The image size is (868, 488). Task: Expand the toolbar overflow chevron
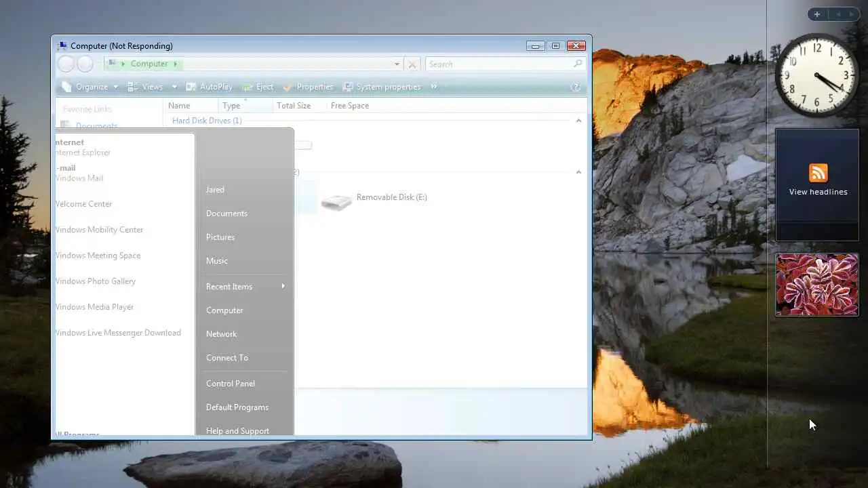pos(434,87)
